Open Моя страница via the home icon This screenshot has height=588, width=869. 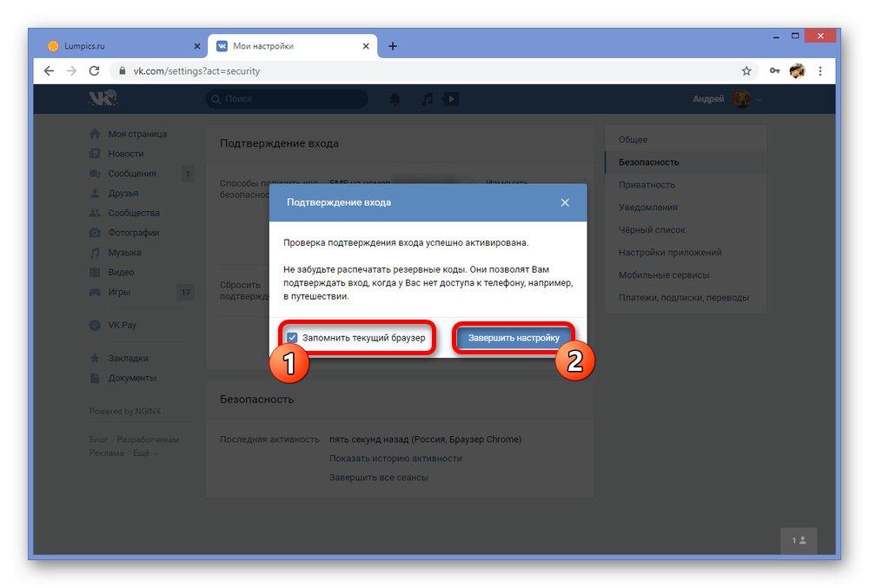pyautogui.click(x=96, y=134)
